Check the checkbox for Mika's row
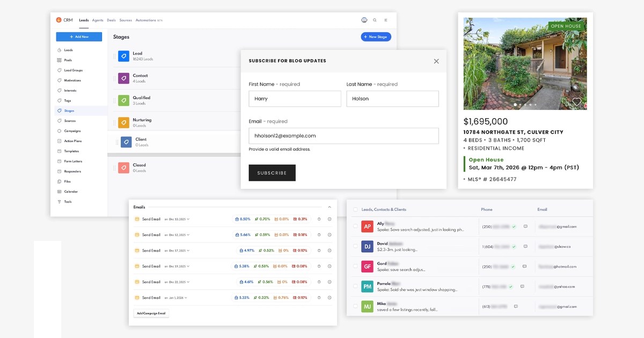Screen dimensions: 644x338 tap(355, 306)
